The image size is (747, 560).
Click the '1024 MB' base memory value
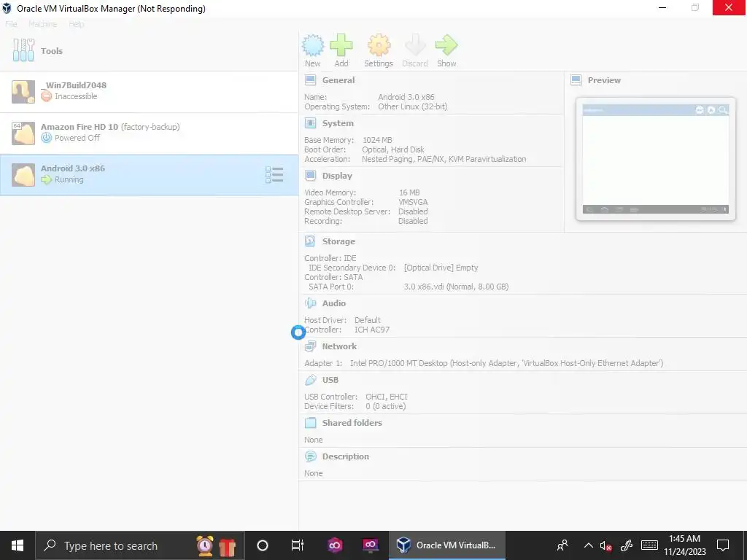(x=377, y=140)
